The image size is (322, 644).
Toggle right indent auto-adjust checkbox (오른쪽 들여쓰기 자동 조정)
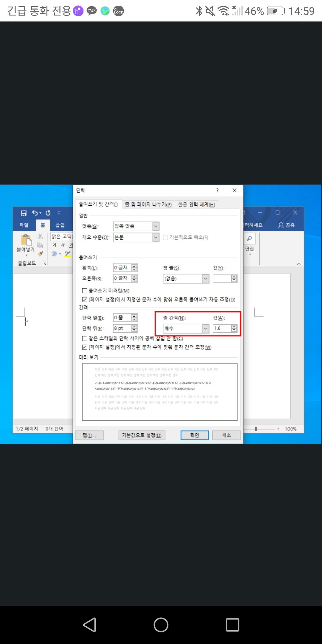click(85, 299)
